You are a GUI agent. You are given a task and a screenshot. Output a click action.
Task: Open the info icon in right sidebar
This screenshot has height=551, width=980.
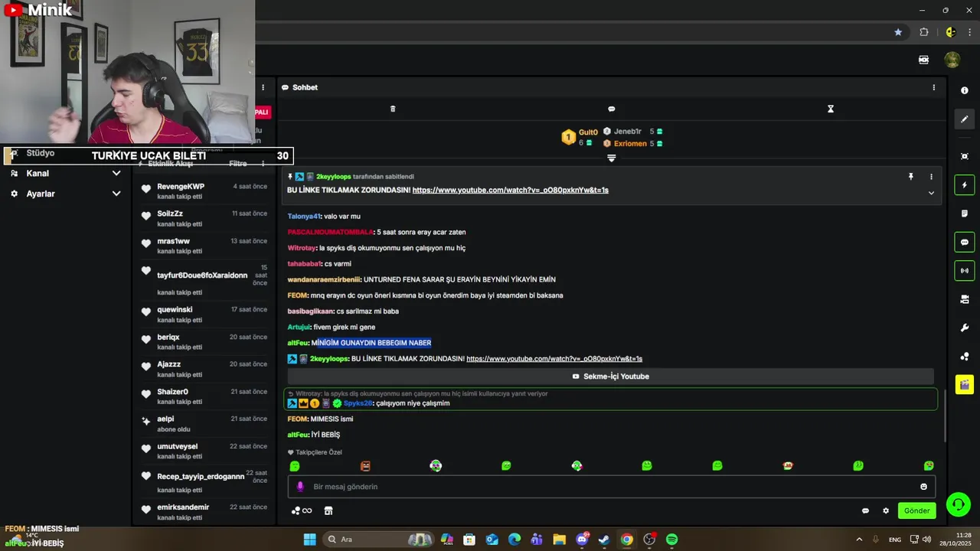click(964, 90)
